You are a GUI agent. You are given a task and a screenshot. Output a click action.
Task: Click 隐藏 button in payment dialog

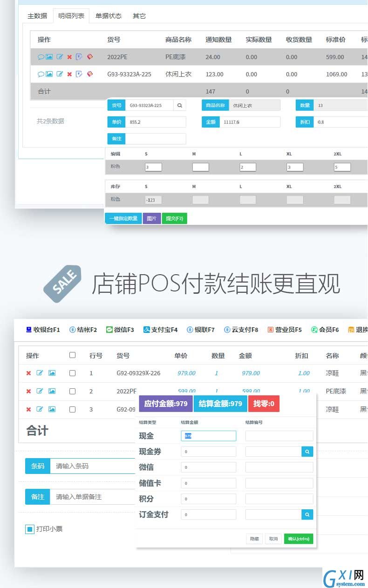[x=254, y=539]
